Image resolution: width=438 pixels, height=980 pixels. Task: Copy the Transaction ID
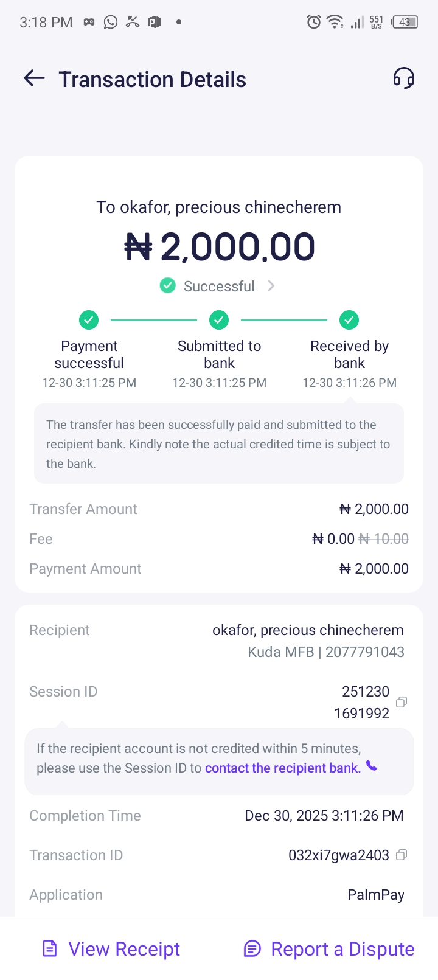pos(401,855)
